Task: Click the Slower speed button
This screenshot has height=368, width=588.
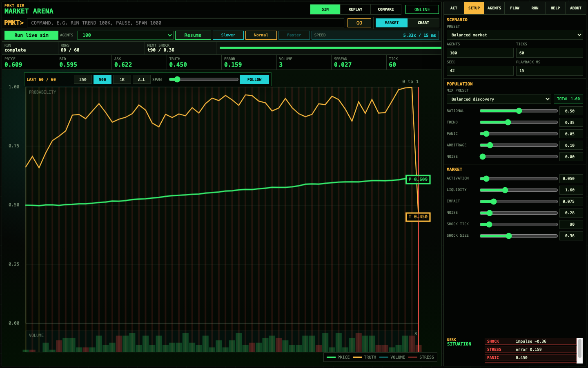Action: click(228, 35)
